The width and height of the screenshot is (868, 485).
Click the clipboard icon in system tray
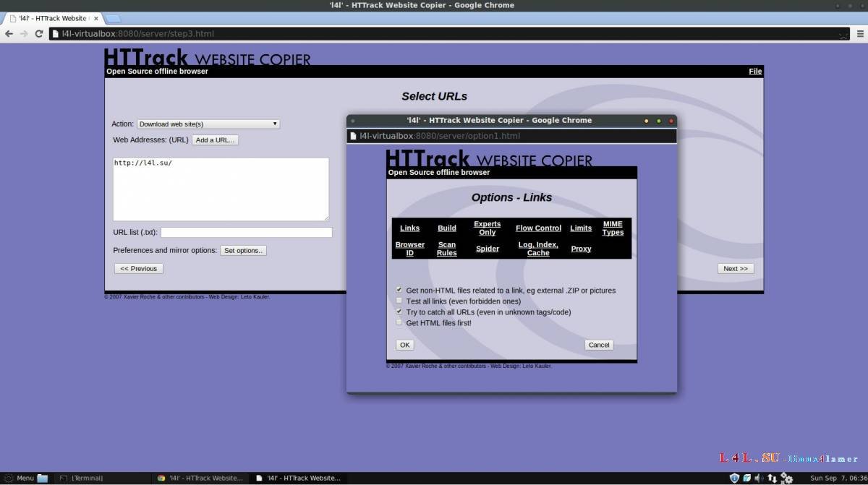pyautogui.click(x=746, y=478)
